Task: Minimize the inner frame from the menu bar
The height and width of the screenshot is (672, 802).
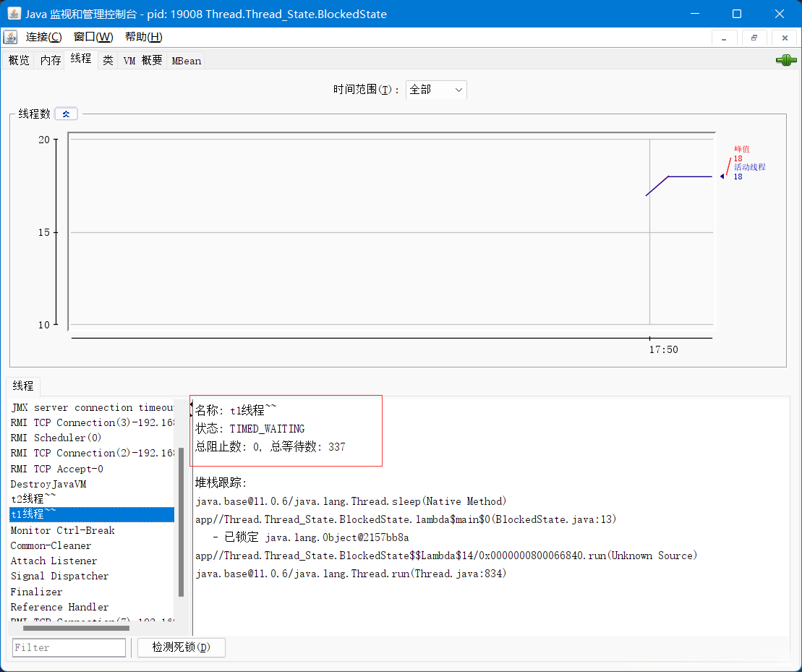Action: pyautogui.click(x=724, y=38)
